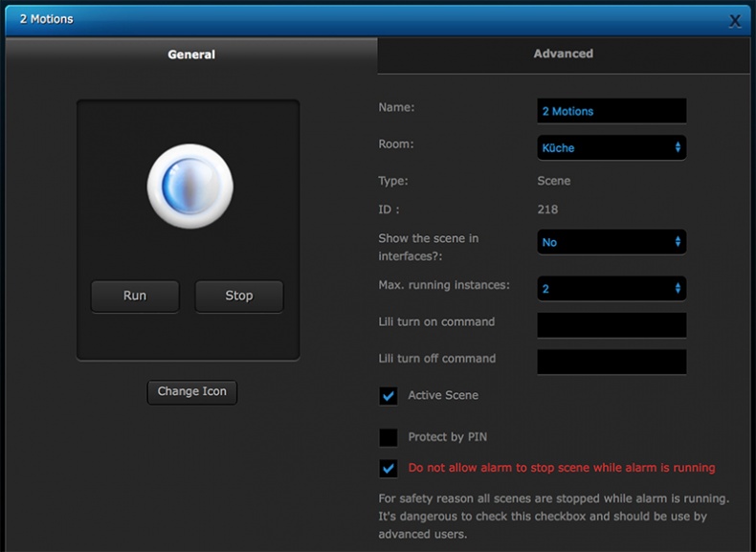756x552 pixels.
Task: Open the Max. running instances dropdown
Action: tap(610, 288)
